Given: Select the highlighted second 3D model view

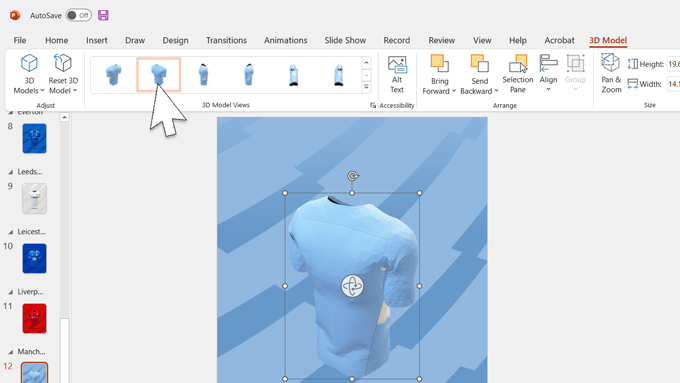Looking at the screenshot, I should [x=159, y=75].
